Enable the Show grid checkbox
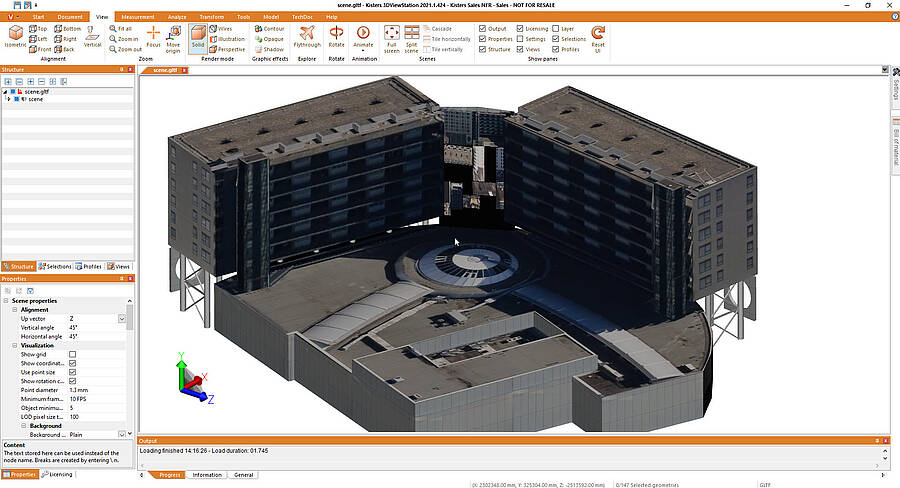Viewport: 900px width, 488px height. (x=72, y=354)
